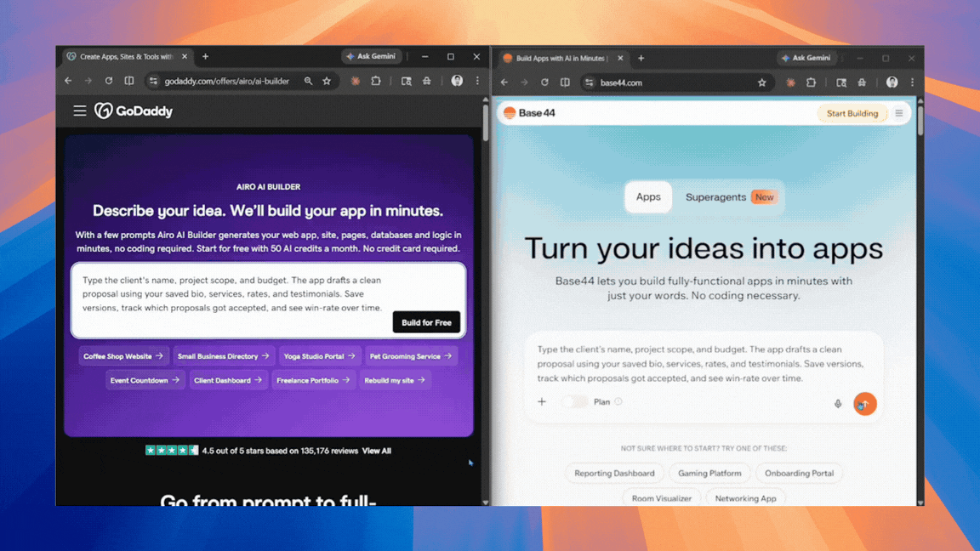Select Networking App suggestion
980x551 pixels.
[745, 498]
